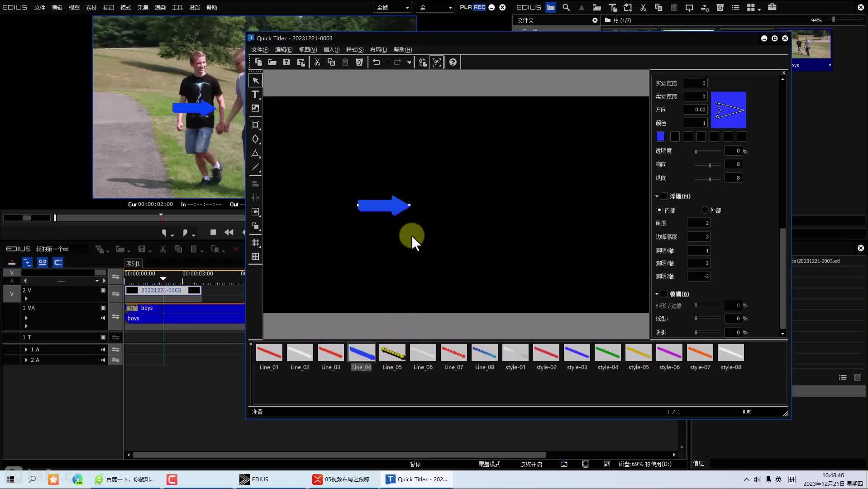Open the Help question mark icon

click(453, 62)
